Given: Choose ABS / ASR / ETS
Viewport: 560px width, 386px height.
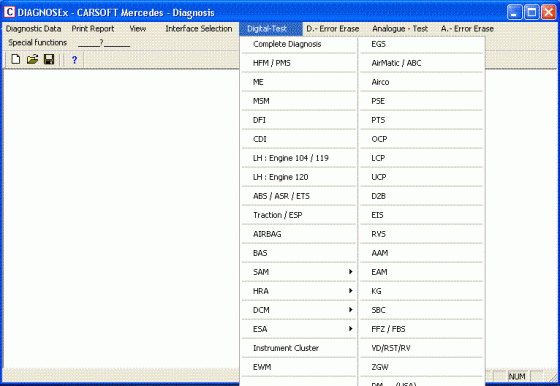Looking at the screenshot, I should pyautogui.click(x=299, y=196).
